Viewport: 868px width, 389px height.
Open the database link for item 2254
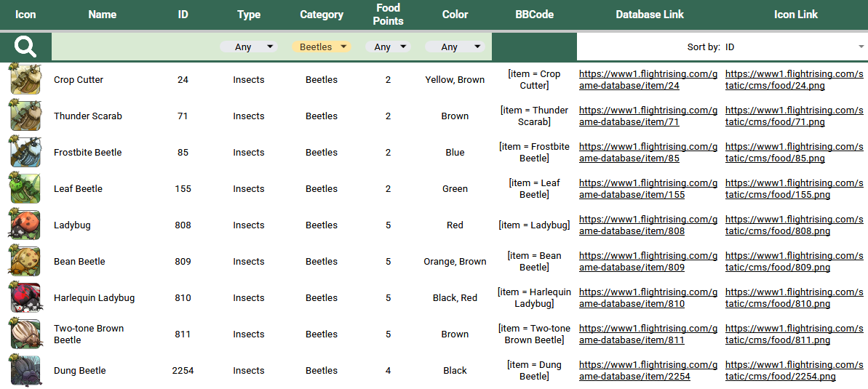(648, 371)
